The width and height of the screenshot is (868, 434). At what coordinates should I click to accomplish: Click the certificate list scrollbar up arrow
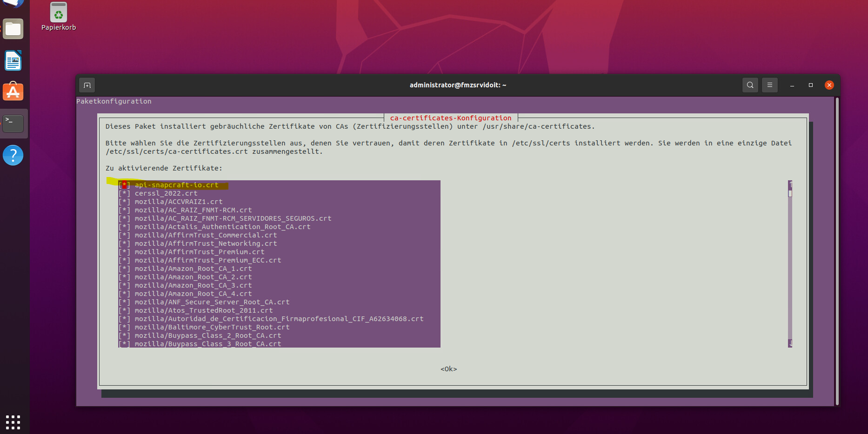[790, 184]
